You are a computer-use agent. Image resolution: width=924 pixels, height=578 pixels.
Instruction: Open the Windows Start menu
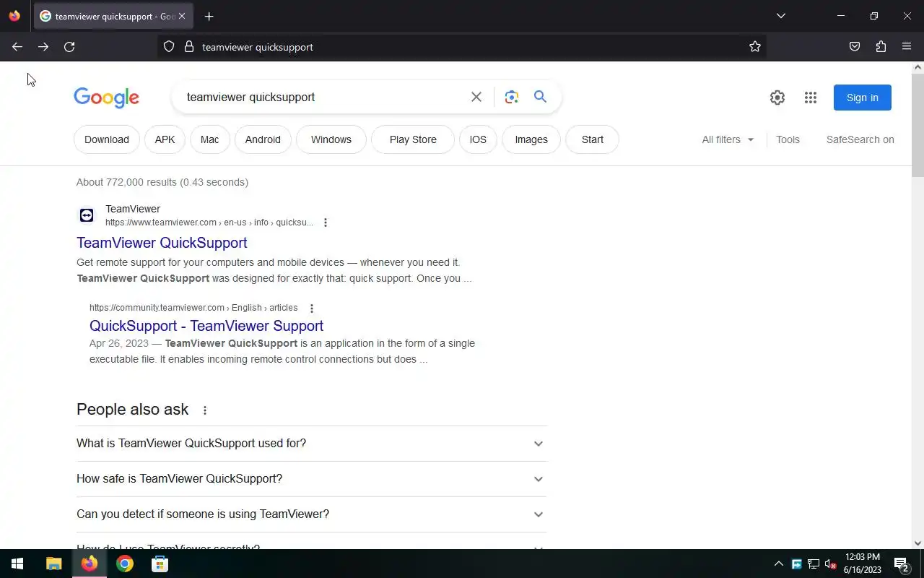17,564
